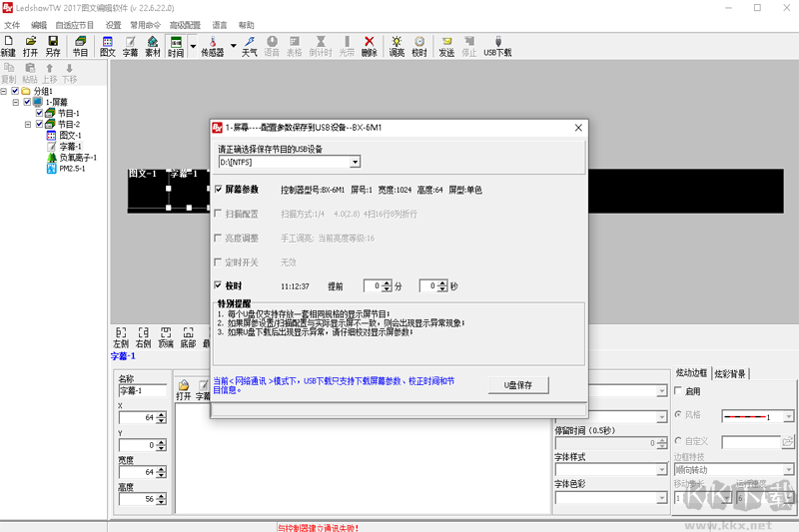
Task: Toggle the 校时 checkbox
Action: [x=218, y=285]
